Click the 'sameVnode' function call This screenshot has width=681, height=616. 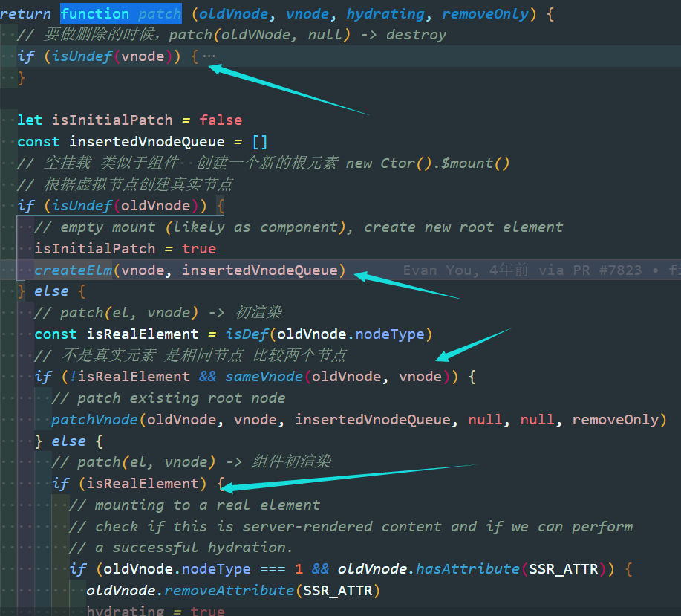coord(264,376)
